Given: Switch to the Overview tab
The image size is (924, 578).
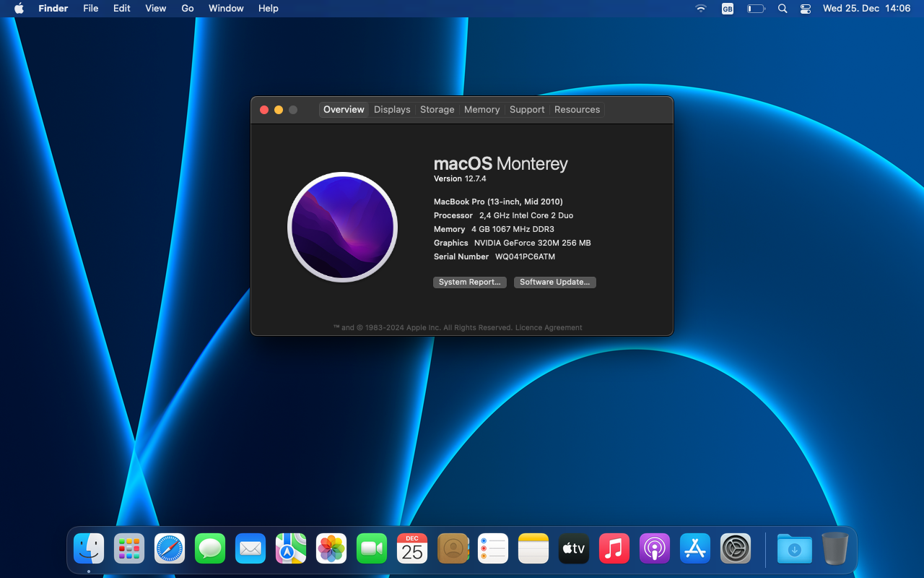Looking at the screenshot, I should tap(344, 110).
